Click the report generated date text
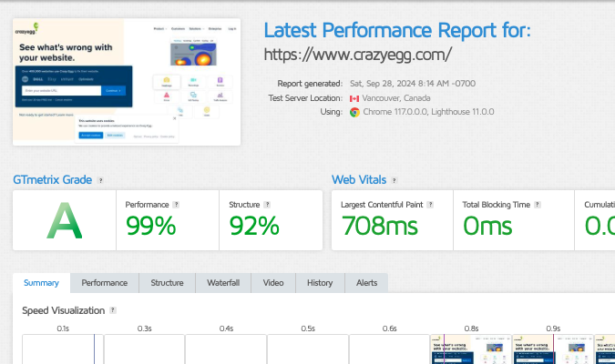Screen dimensions: 615x364 [x=413, y=84]
